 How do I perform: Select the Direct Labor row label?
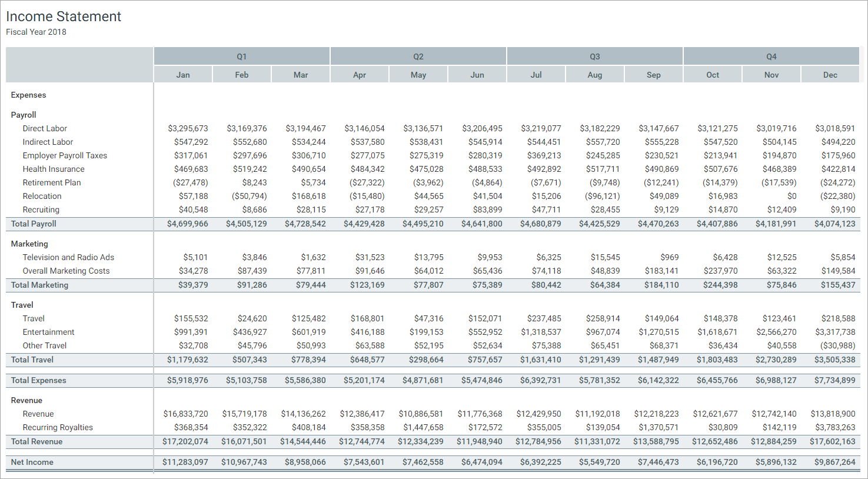(x=45, y=128)
